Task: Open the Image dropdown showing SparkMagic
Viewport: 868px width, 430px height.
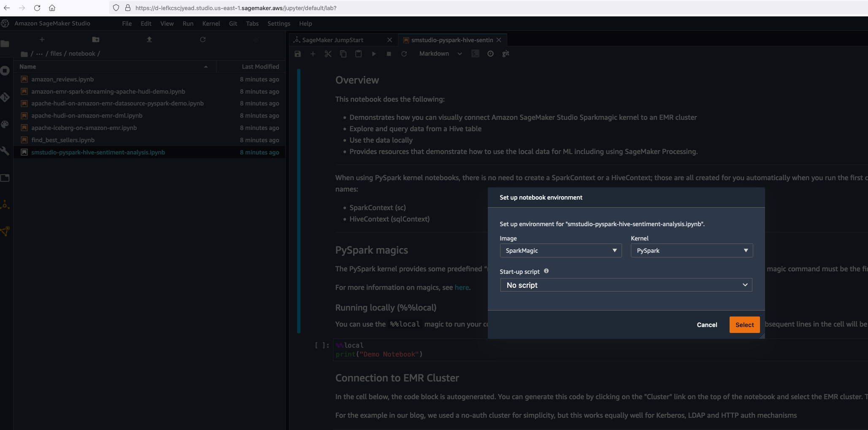Action: point(560,251)
